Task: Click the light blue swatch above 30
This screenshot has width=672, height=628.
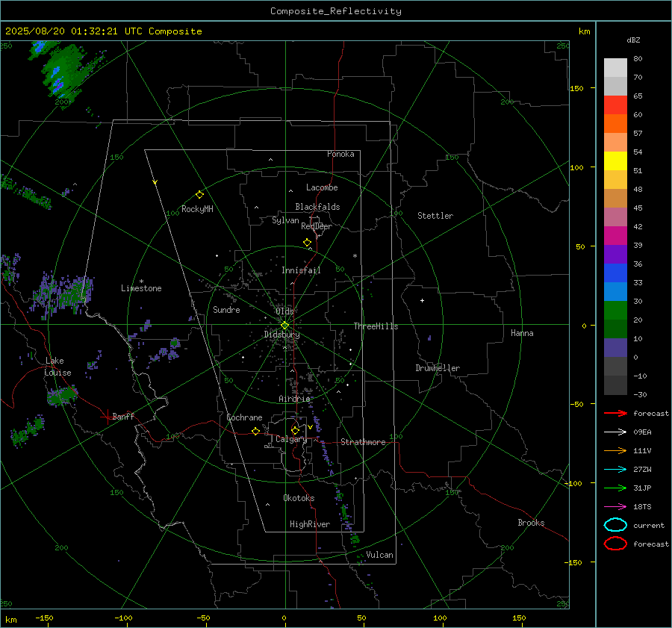Action: coord(615,292)
